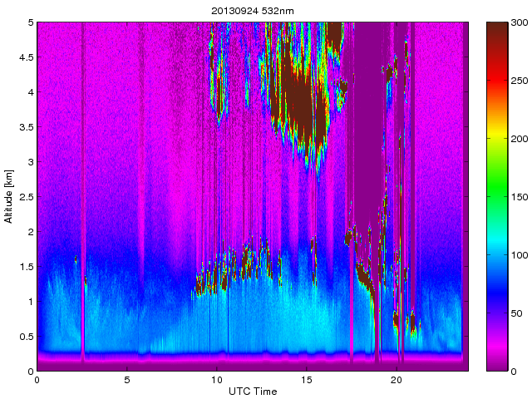532x399 pixels.
Task: Click the 0.5 tick label on altitude axis
Action: [26, 337]
